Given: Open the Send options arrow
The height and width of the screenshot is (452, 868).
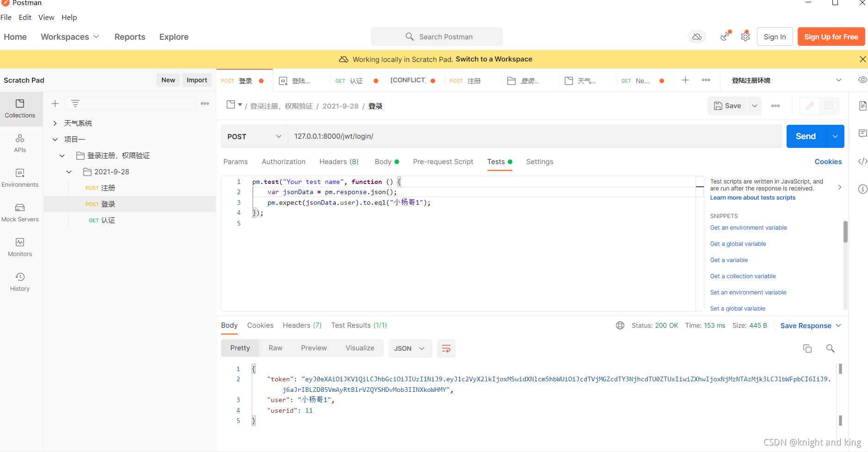Looking at the screenshot, I should (835, 136).
